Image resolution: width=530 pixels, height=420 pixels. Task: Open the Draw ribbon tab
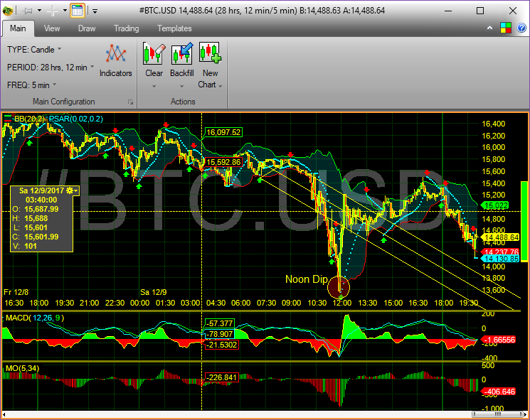87,28
